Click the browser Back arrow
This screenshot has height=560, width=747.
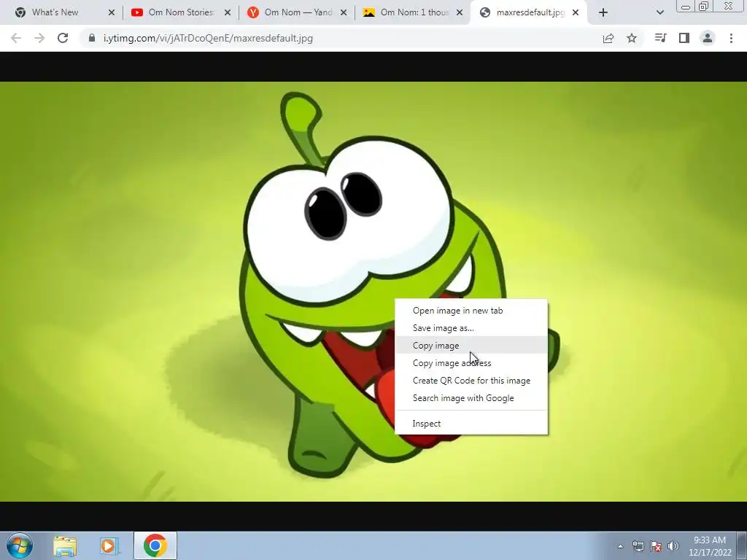(x=16, y=38)
